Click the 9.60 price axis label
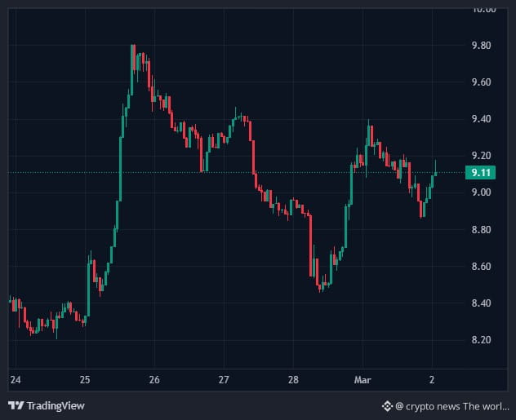Screen dimensions: 516x420 tap(481, 82)
